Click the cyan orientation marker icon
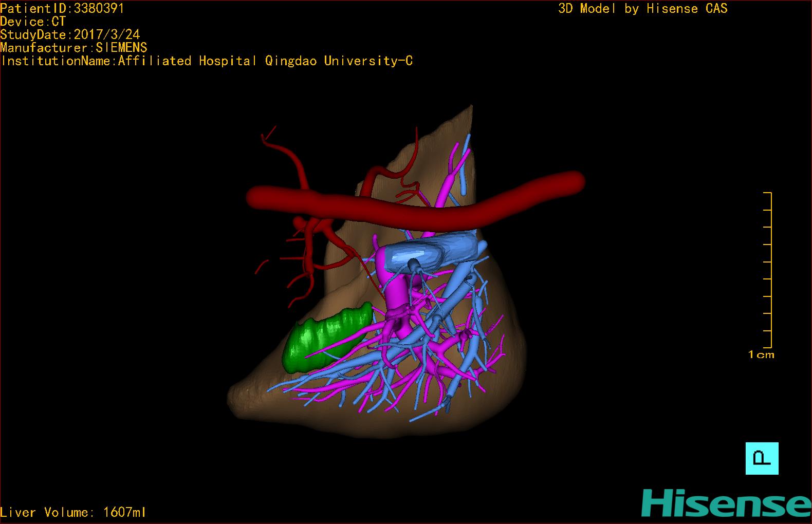 [762, 458]
